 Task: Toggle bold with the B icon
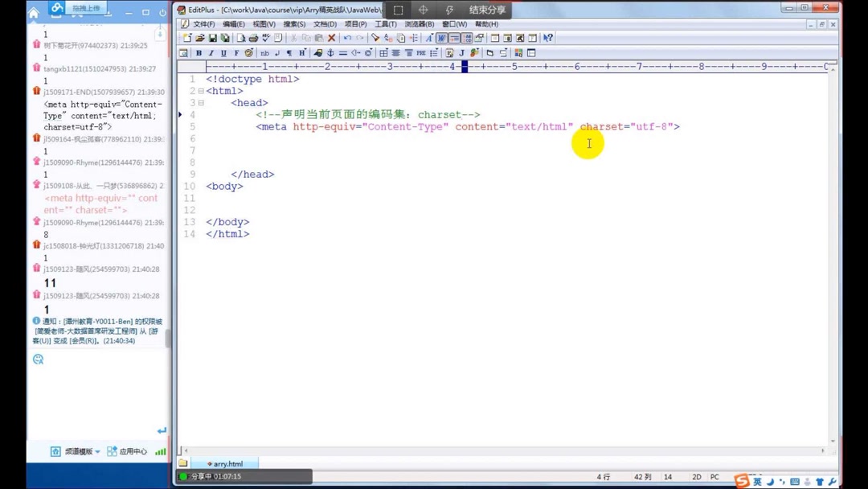(198, 52)
